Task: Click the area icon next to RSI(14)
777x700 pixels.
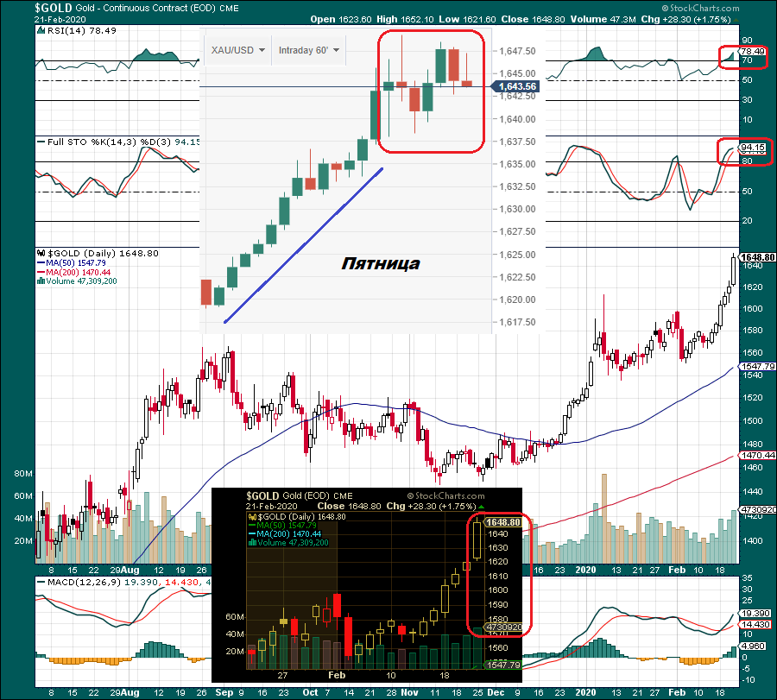Action: click(x=41, y=31)
